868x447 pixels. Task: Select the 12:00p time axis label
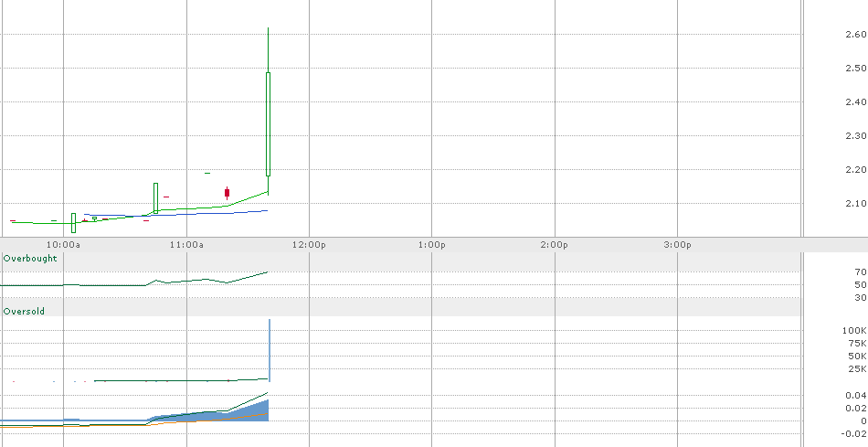pos(310,245)
